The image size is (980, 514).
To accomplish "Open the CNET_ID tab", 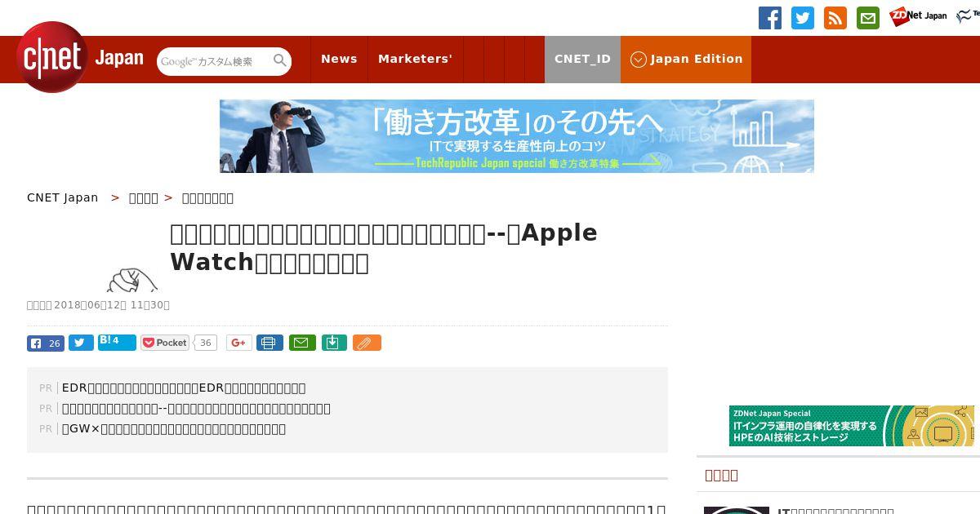I will coord(582,59).
